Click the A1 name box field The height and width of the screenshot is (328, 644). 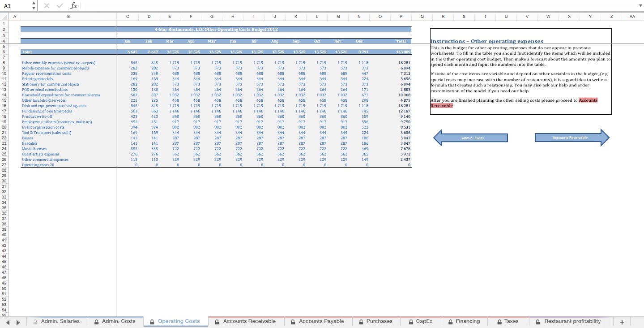click(16, 6)
